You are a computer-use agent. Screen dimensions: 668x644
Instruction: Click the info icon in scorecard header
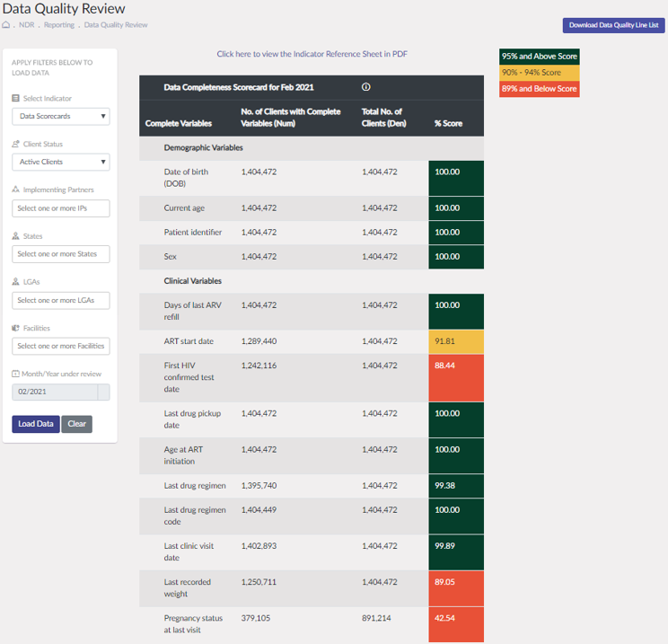click(x=366, y=87)
